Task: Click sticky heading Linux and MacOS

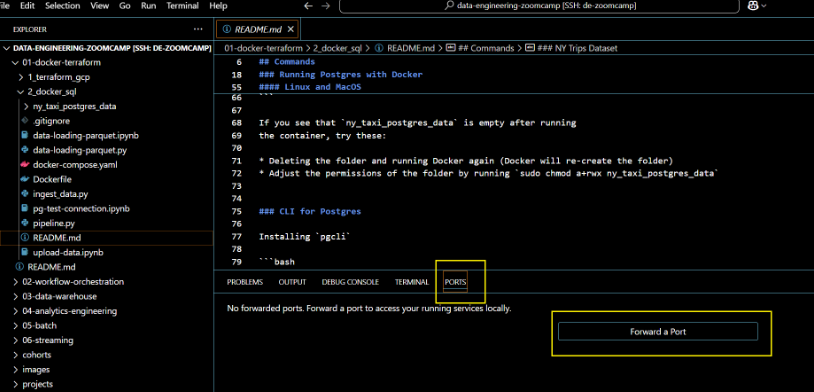Action: tap(309, 87)
